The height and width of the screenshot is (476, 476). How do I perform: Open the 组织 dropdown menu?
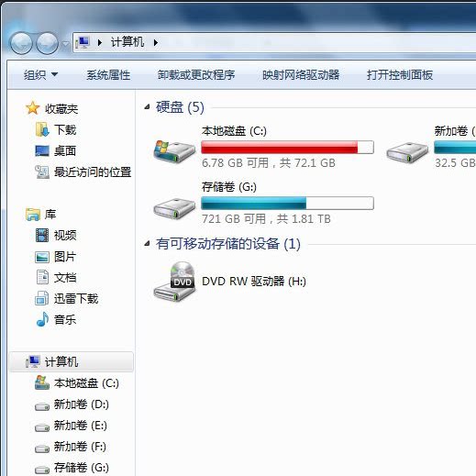[x=40, y=75]
